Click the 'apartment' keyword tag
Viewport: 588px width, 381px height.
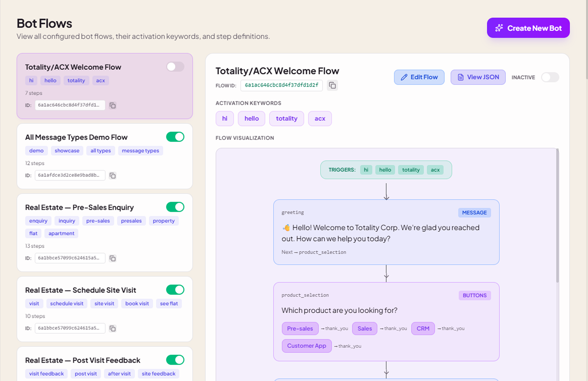(61, 233)
